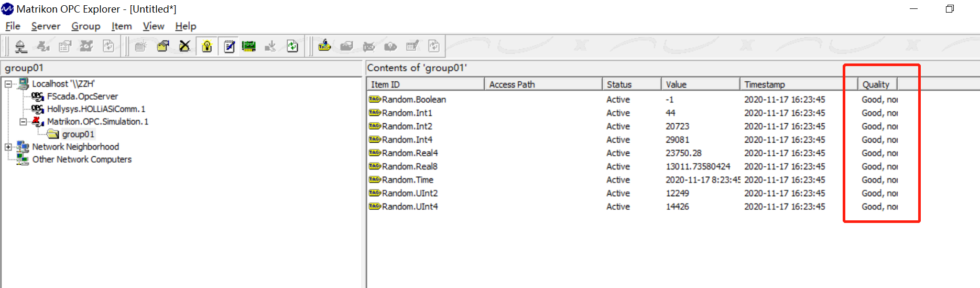The height and width of the screenshot is (288, 980).
Task: Select Localhost '\\ZZH' in the tree
Action: (x=63, y=84)
